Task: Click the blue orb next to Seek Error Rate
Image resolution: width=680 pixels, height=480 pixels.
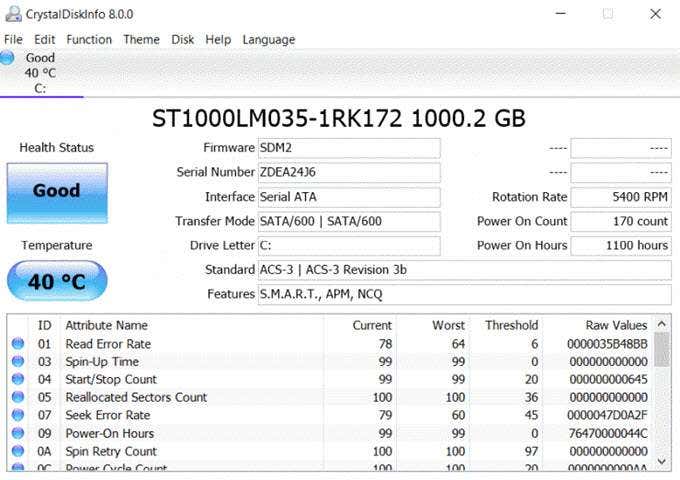Action: coord(16,416)
